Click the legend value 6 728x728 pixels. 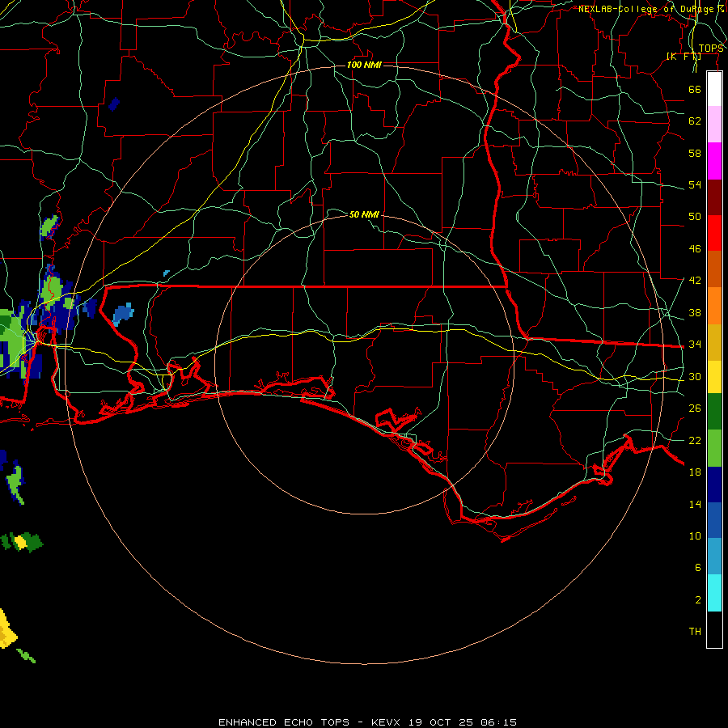pyautogui.click(x=697, y=567)
